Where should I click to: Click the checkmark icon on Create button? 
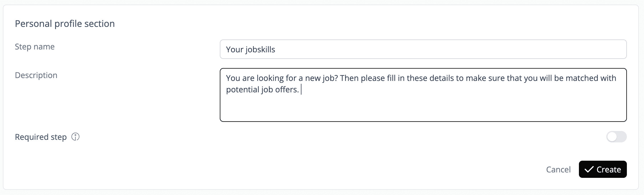(x=589, y=170)
